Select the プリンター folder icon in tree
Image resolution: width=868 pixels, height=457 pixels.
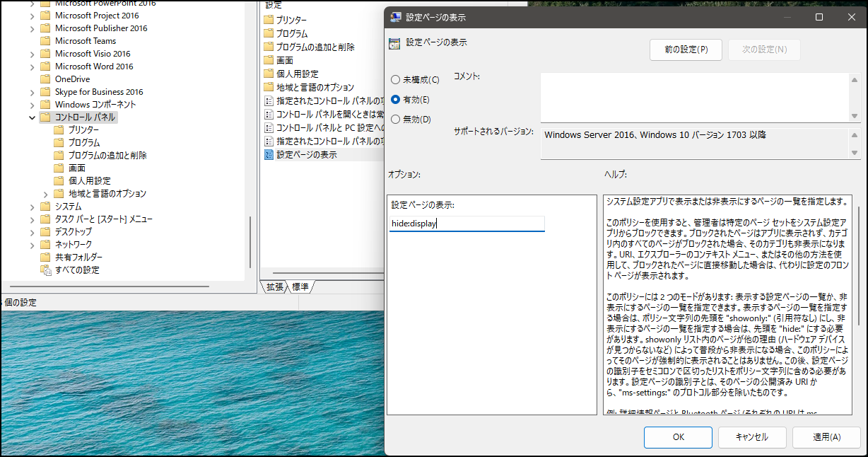point(59,129)
